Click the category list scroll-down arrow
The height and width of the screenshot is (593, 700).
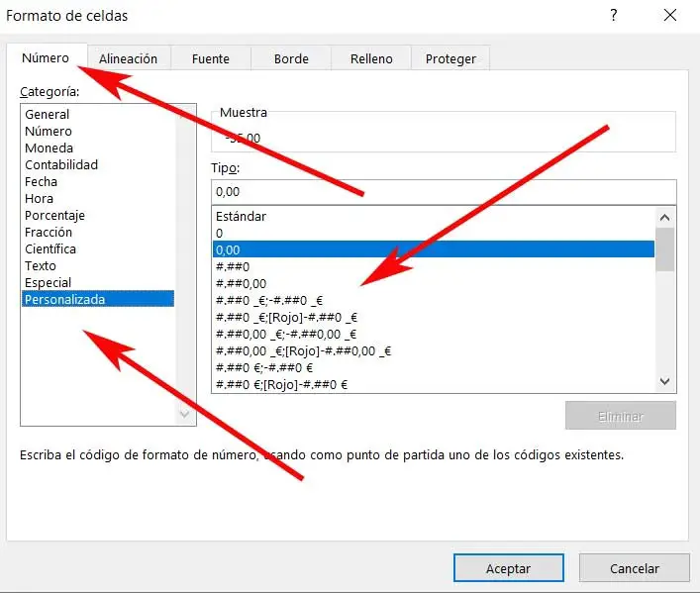183,415
